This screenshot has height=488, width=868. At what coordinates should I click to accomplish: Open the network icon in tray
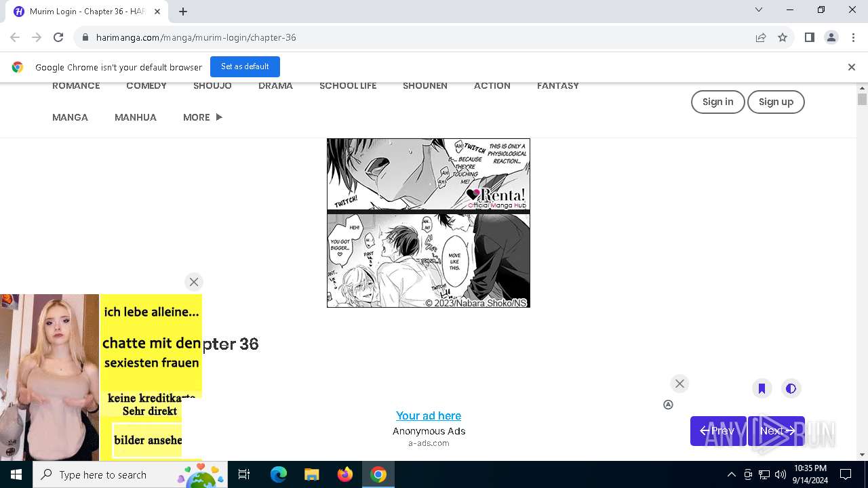click(x=764, y=474)
